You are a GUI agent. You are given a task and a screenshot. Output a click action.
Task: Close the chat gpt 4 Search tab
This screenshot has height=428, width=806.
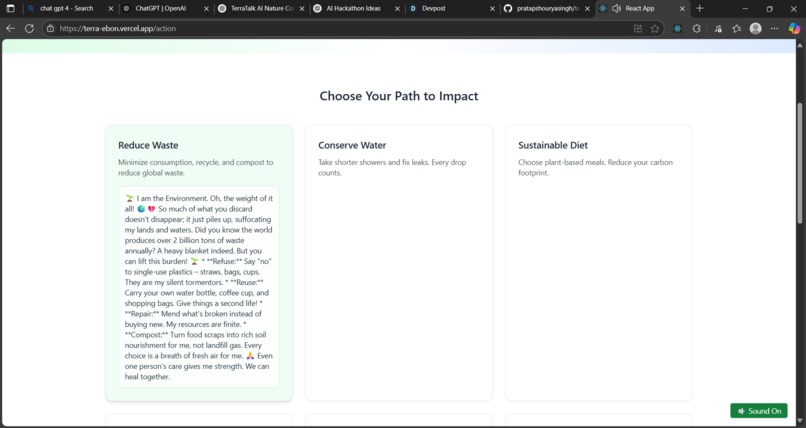pos(111,9)
